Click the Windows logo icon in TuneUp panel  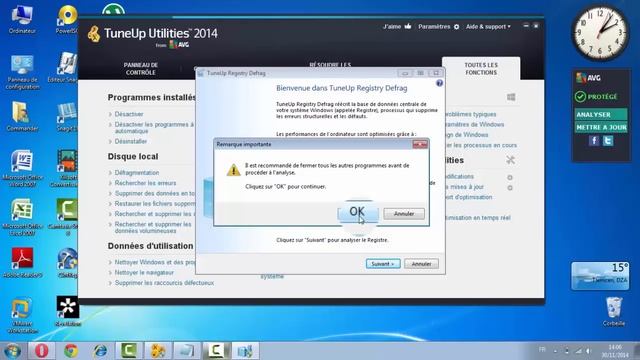point(511,97)
